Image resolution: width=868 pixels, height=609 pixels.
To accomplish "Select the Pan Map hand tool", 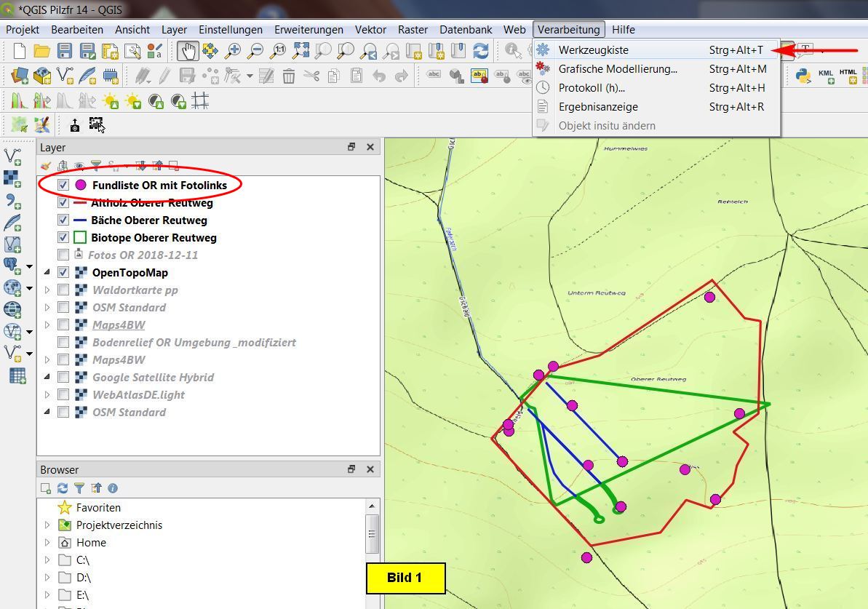I will [x=188, y=50].
